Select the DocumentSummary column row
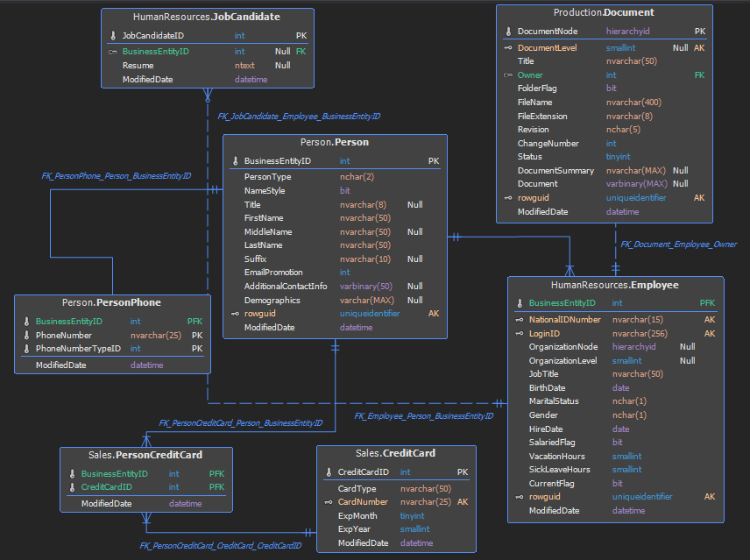Screen dimensions: 750x560 [x=604, y=171]
